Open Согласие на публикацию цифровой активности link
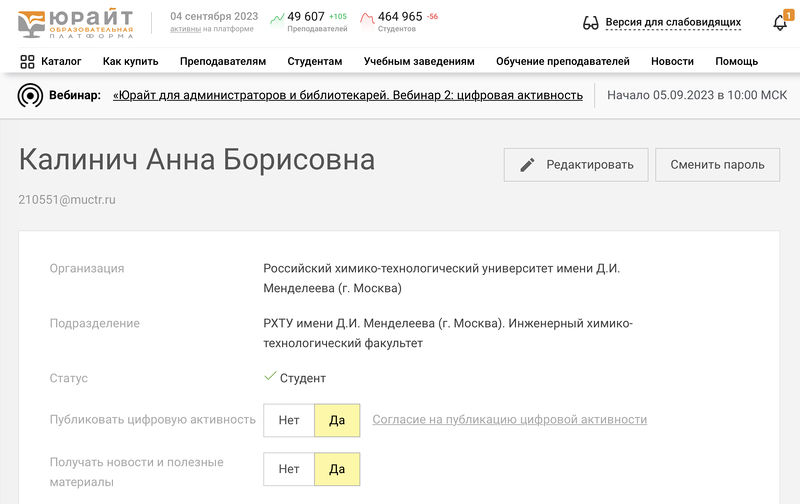800x504 pixels. (x=509, y=420)
